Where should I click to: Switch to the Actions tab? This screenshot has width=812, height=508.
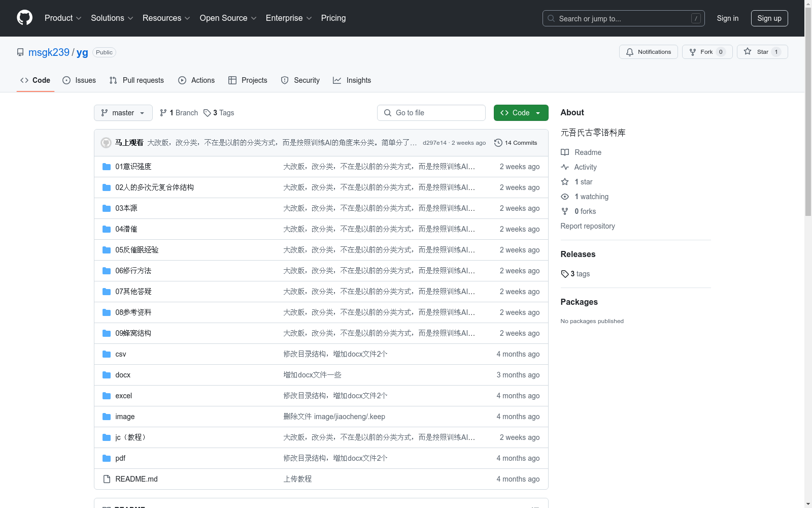pyautogui.click(x=196, y=80)
